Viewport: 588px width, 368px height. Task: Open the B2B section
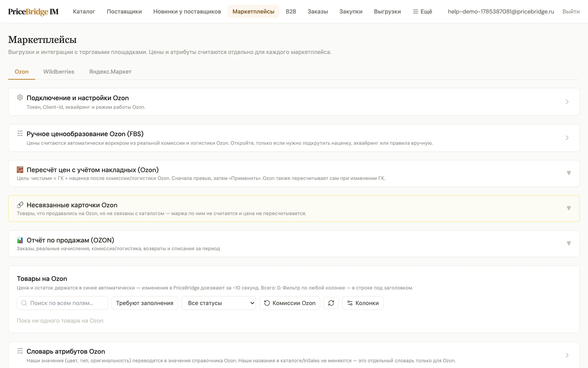(291, 12)
